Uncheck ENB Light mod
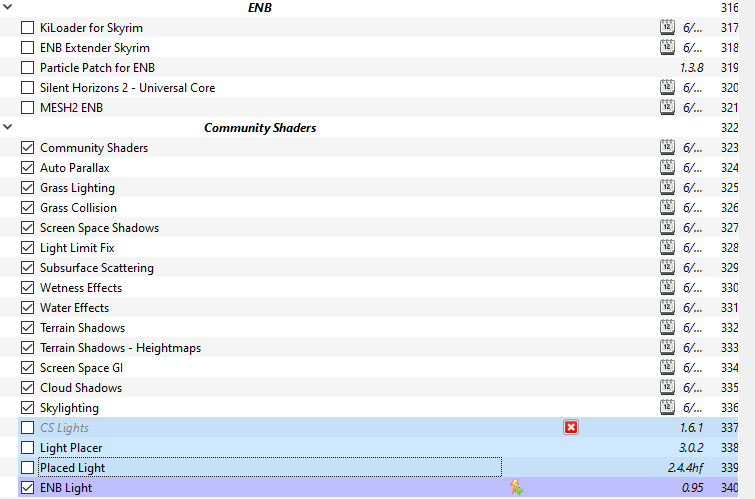 point(27,487)
